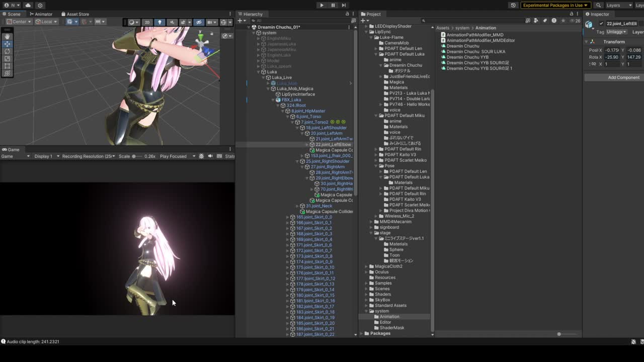Open the cloud services icon
Image resolution: width=644 pixels, height=362 pixels.
point(28,5)
